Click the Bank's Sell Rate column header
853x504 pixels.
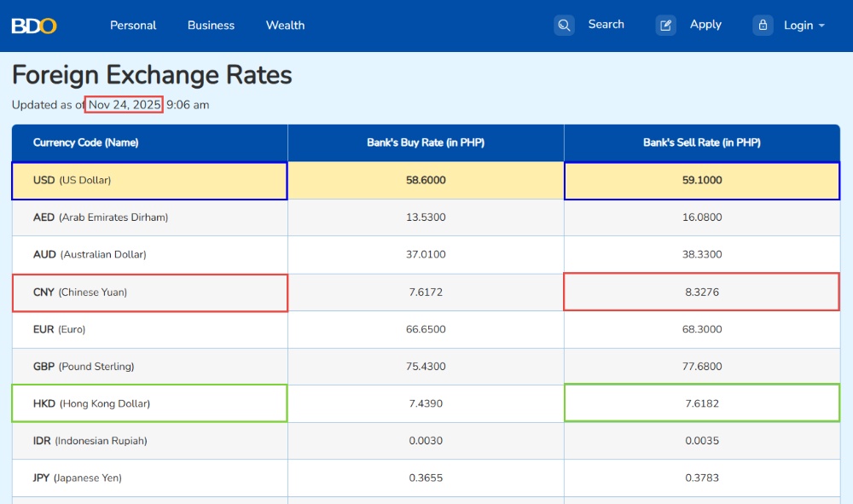click(x=701, y=142)
